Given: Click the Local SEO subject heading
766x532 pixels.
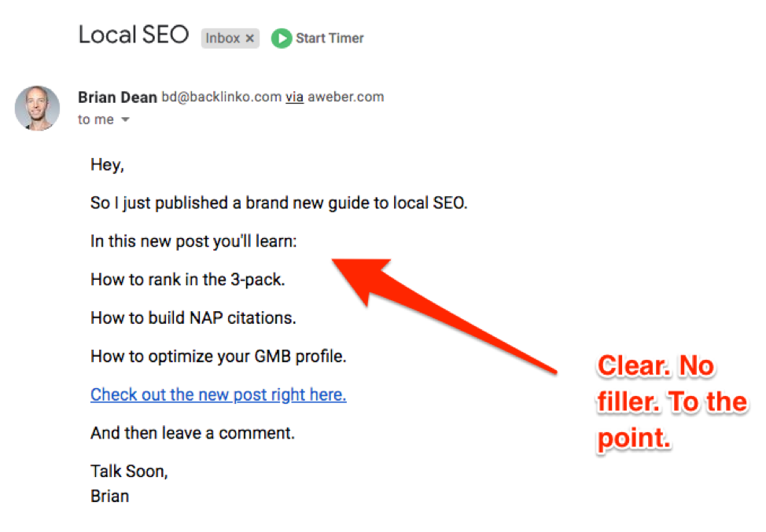Looking at the screenshot, I should (134, 35).
